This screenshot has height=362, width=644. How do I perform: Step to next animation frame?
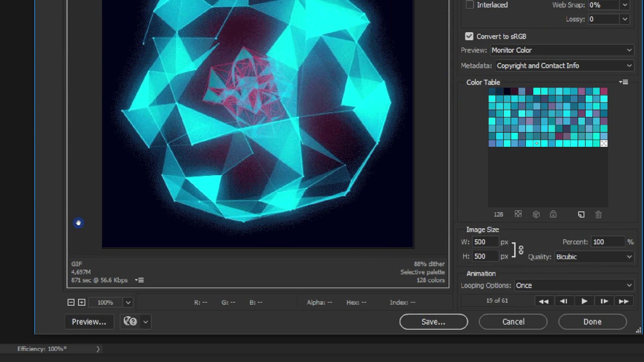(604, 301)
